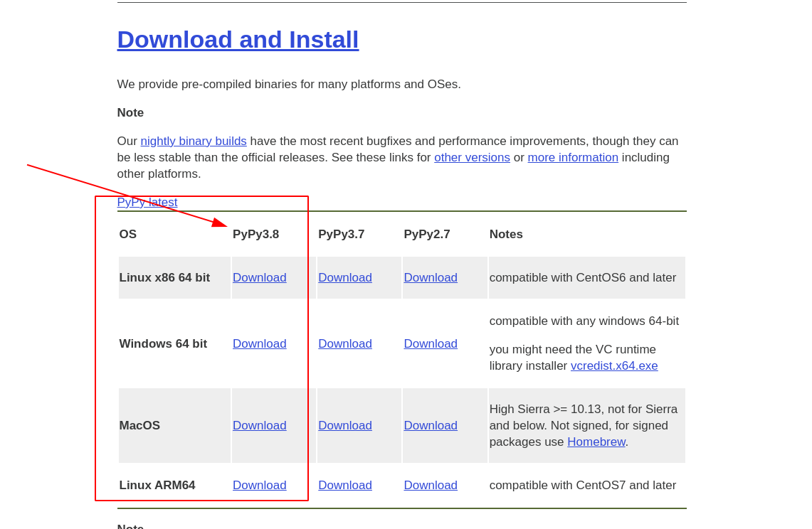Click the MacOS row label
Viewport: 812px width, 529px height.
[x=139, y=426]
